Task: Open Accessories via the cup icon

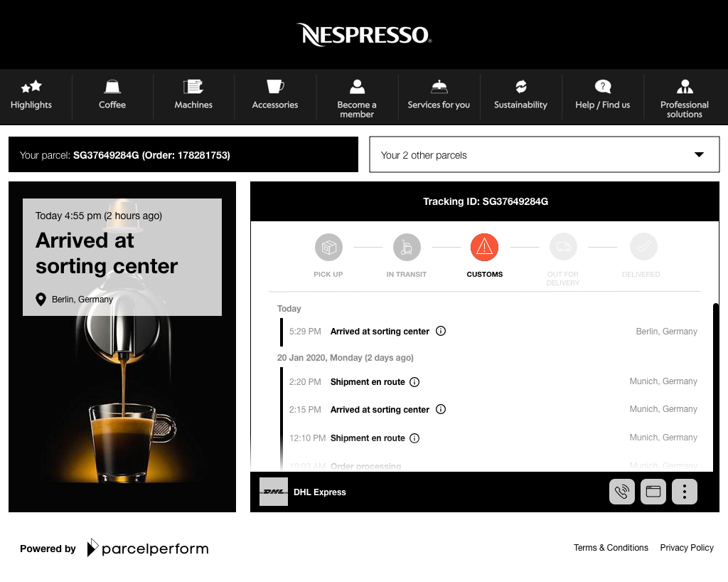Action: tap(275, 86)
